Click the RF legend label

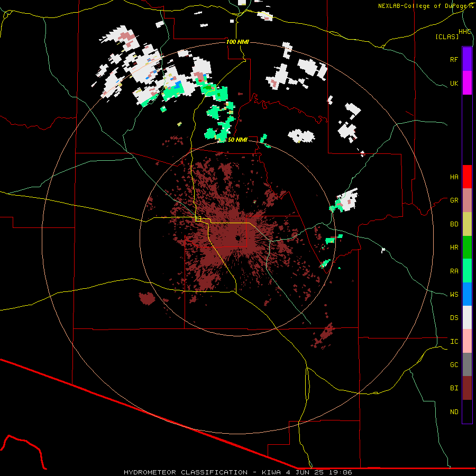coord(454,59)
